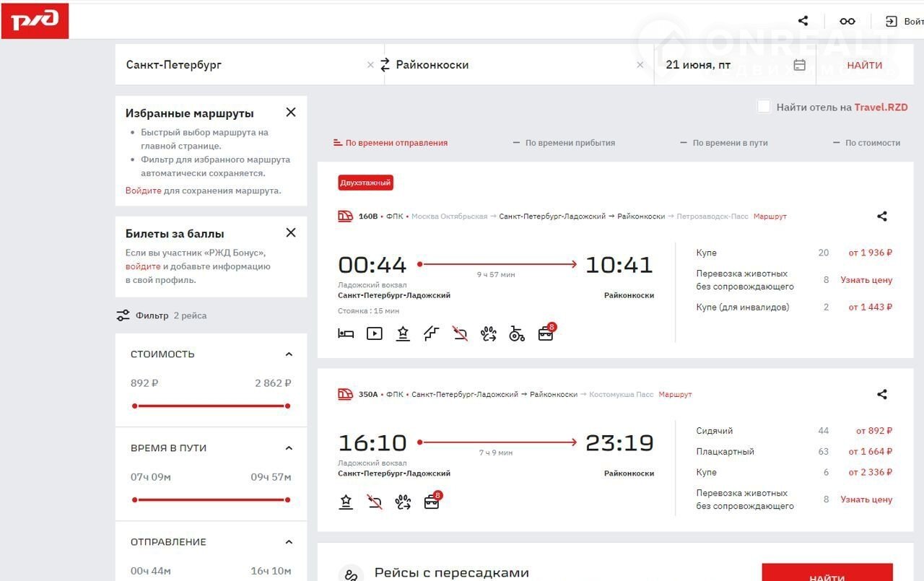This screenshot has width=924, height=581.
Task: Collapse the Отправление filter section
Action: [289, 542]
